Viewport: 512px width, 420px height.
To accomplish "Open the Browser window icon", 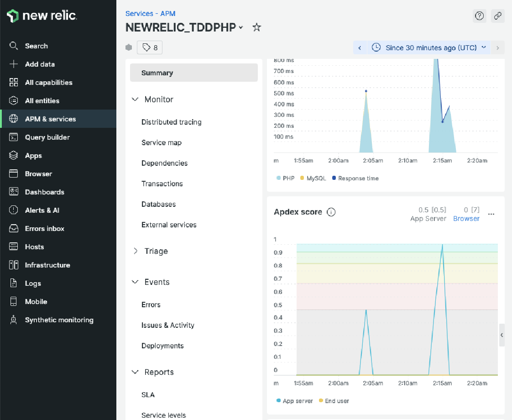I will [x=13, y=174].
